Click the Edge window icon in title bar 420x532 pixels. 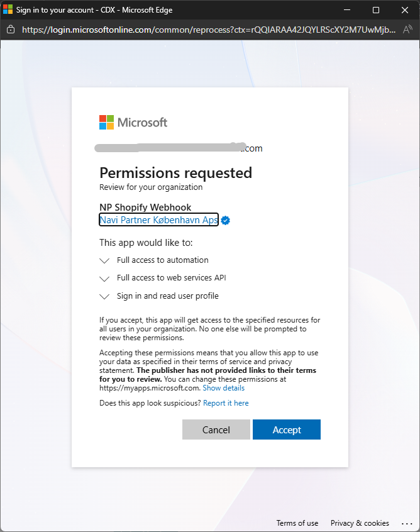pyautogui.click(x=8, y=9)
